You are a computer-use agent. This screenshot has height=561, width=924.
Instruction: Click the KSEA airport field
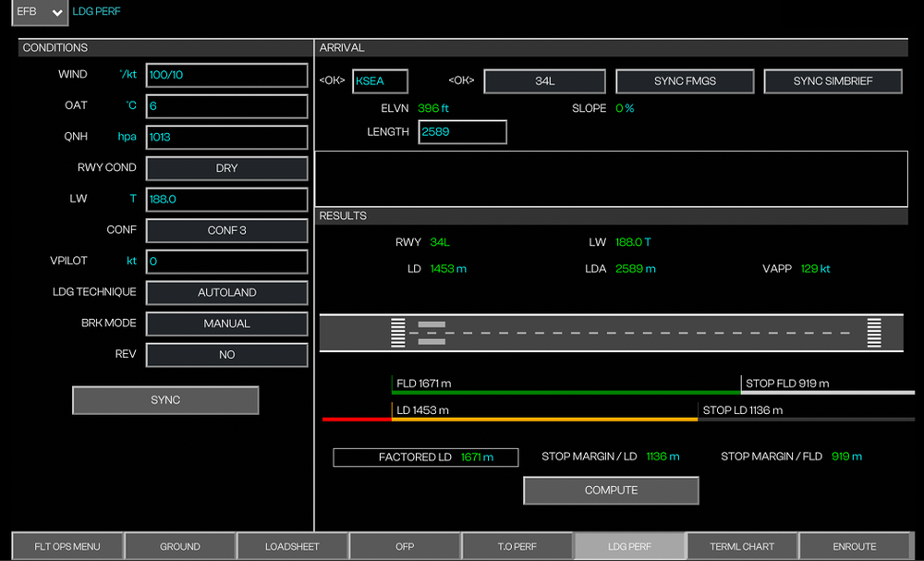[x=380, y=81]
